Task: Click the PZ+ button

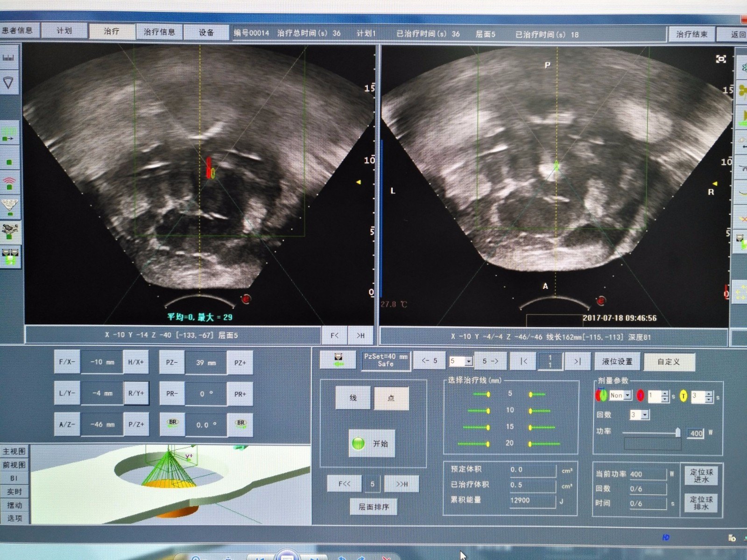Action: [x=240, y=363]
